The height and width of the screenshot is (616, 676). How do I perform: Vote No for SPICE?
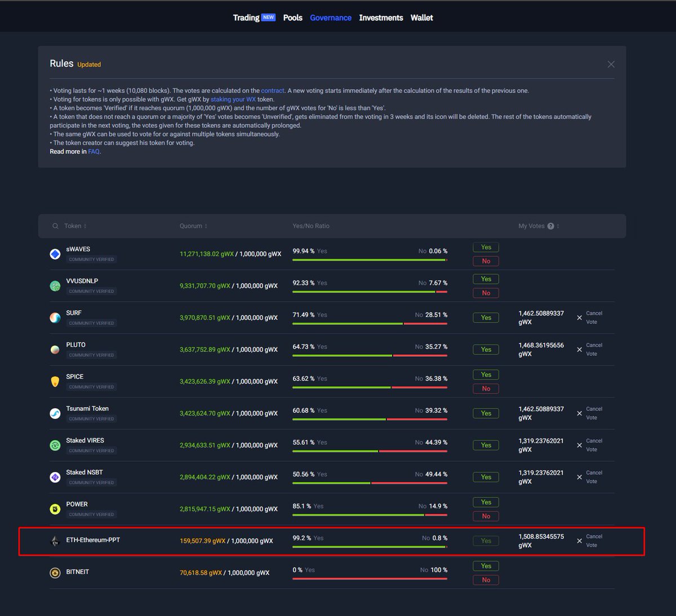tap(486, 389)
